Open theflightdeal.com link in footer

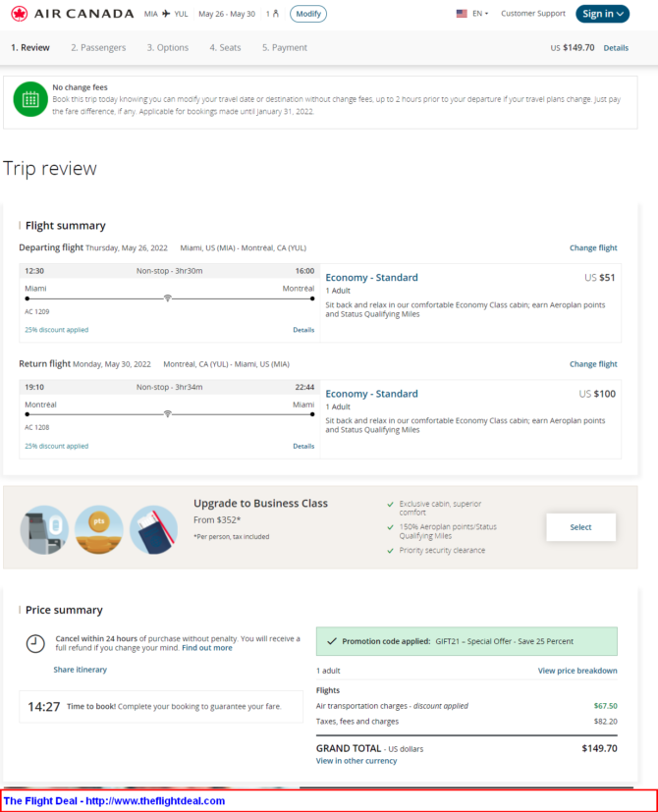[155, 801]
